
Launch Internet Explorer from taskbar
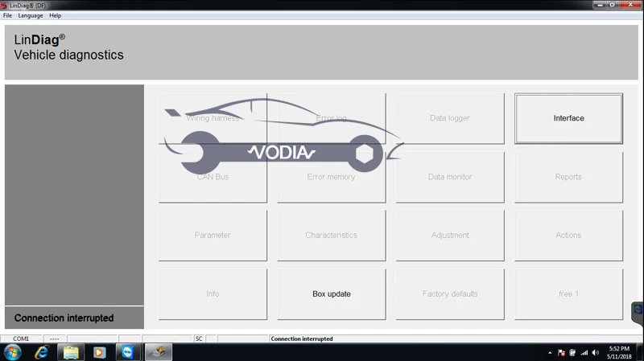pos(42,352)
